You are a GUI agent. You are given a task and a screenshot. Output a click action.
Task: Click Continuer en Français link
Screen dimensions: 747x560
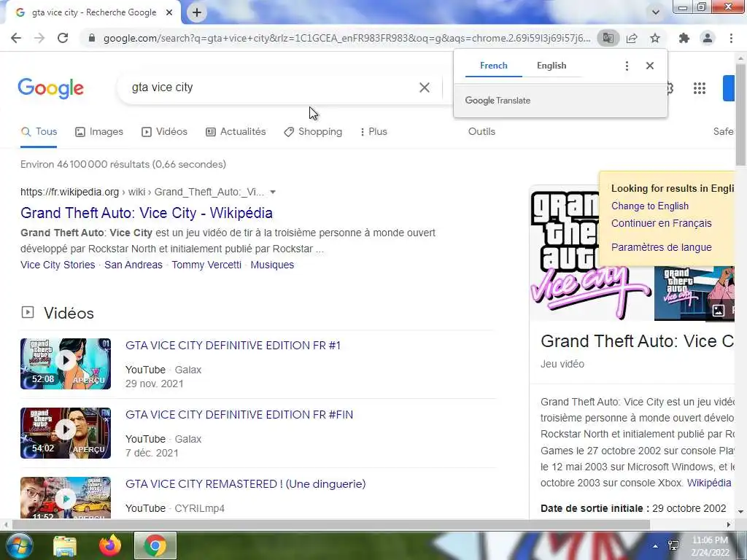click(x=661, y=223)
